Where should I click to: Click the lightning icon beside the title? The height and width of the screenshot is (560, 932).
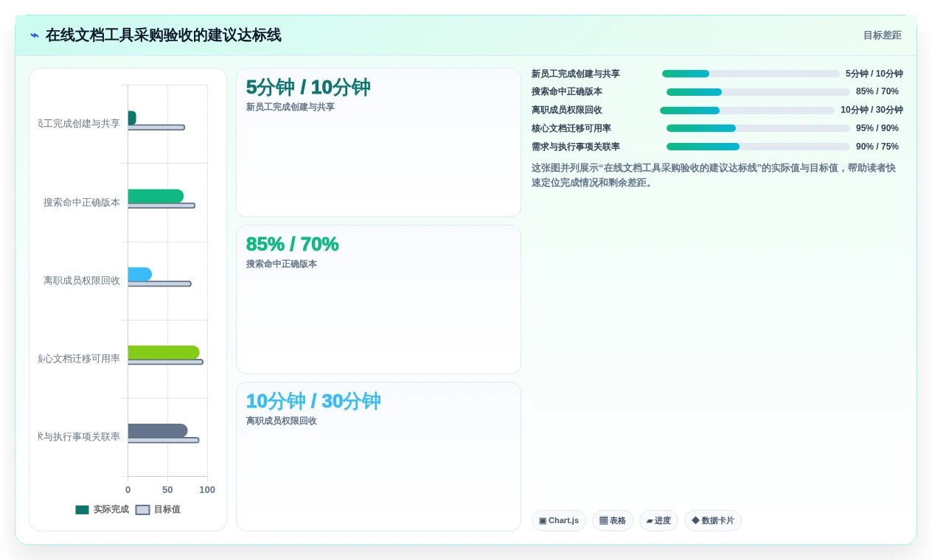[35, 35]
